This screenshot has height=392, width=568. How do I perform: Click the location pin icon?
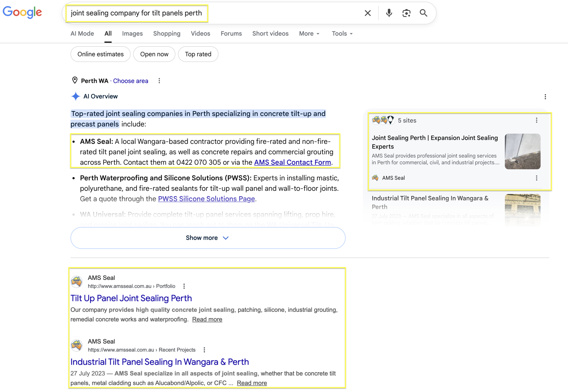click(75, 80)
